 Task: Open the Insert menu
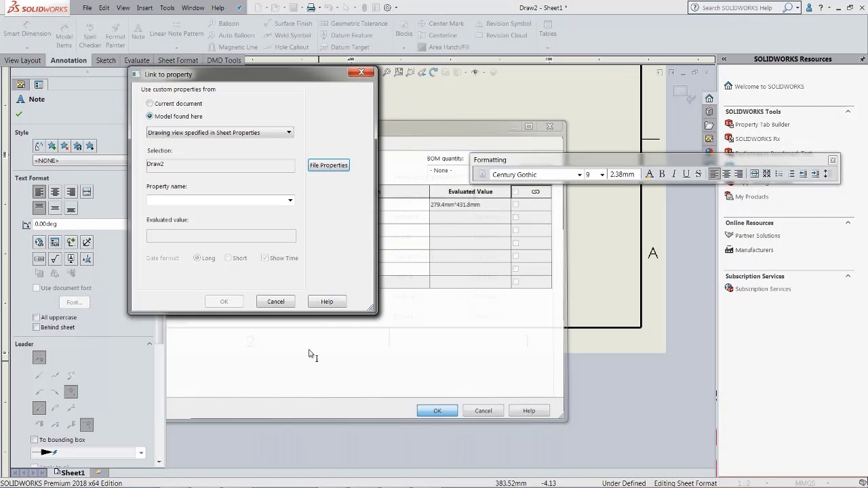[x=144, y=8]
